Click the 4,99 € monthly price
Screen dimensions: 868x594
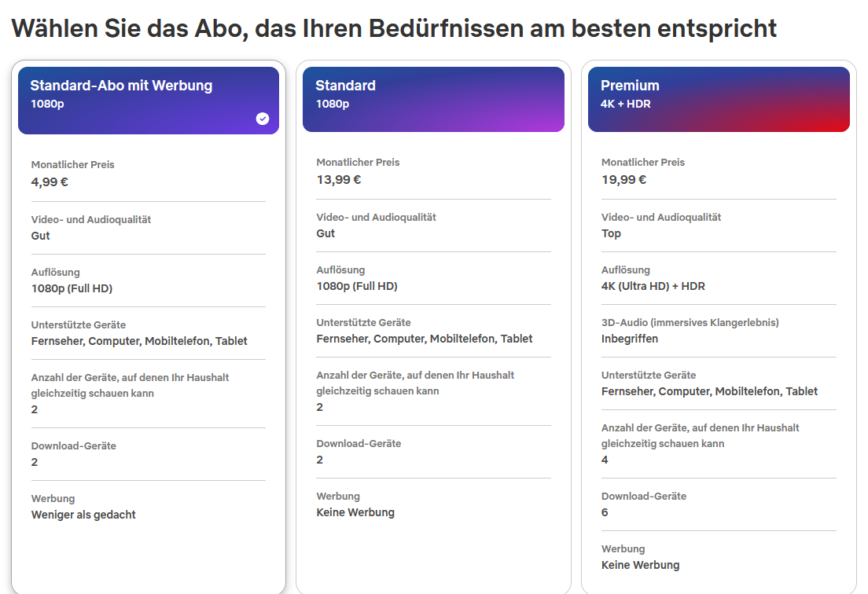coord(50,182)
